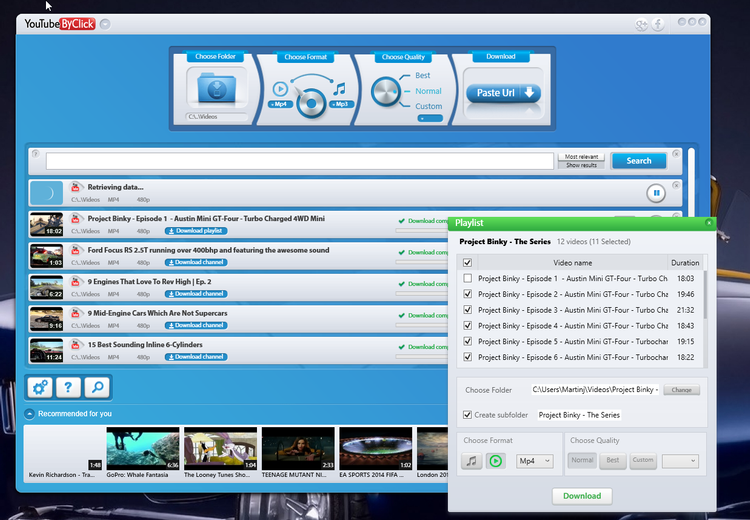Click Show results option
The width and height of the screenshot is (750, 520).
pos(581,165)
